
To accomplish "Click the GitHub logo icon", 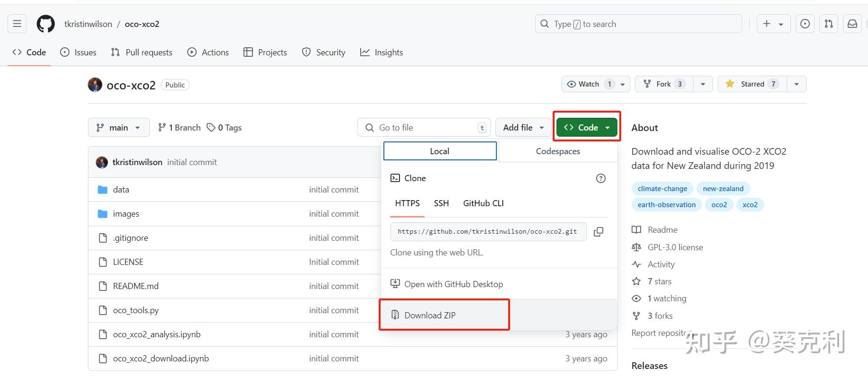I will tap(46, 24).
